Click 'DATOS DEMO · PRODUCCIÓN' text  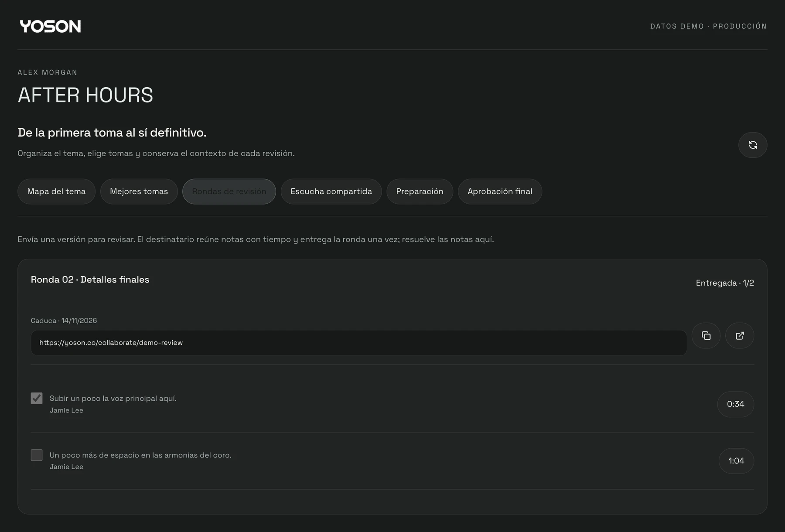pos(708,26)
